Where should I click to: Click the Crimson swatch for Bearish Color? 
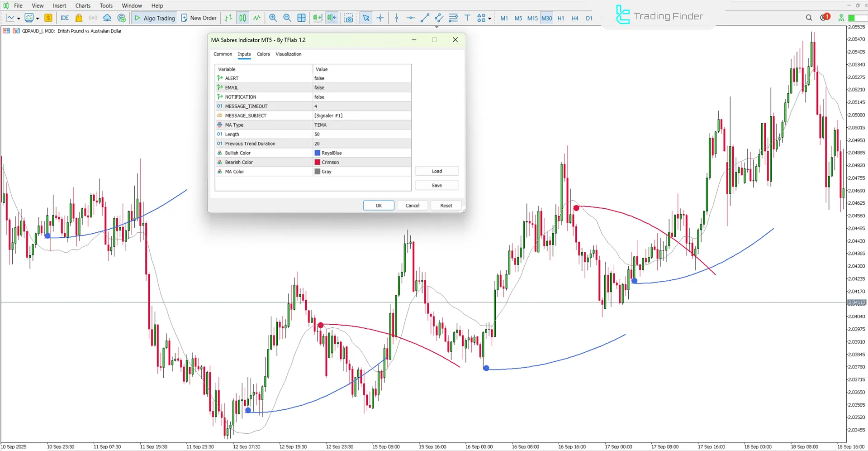pyautogui.click(x=317, y=162)
